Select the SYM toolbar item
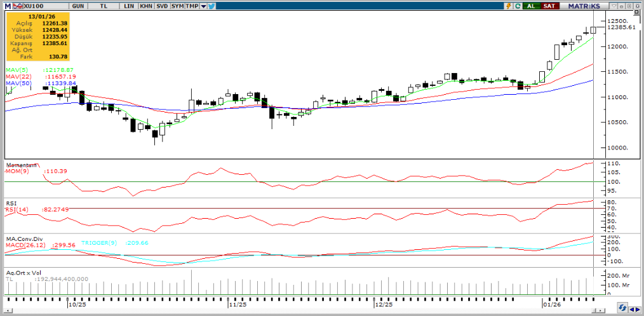This screenshot has width=644, height=316. tap(178, 5)
